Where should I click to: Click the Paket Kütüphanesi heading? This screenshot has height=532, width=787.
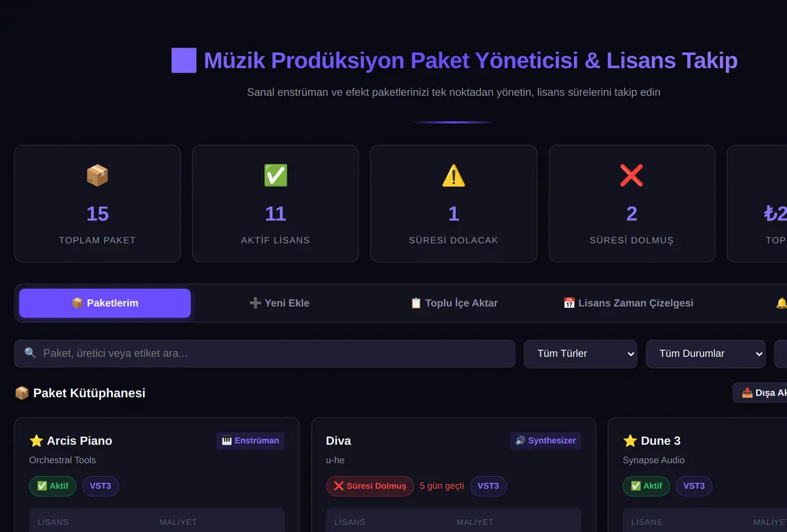point(89,393)
